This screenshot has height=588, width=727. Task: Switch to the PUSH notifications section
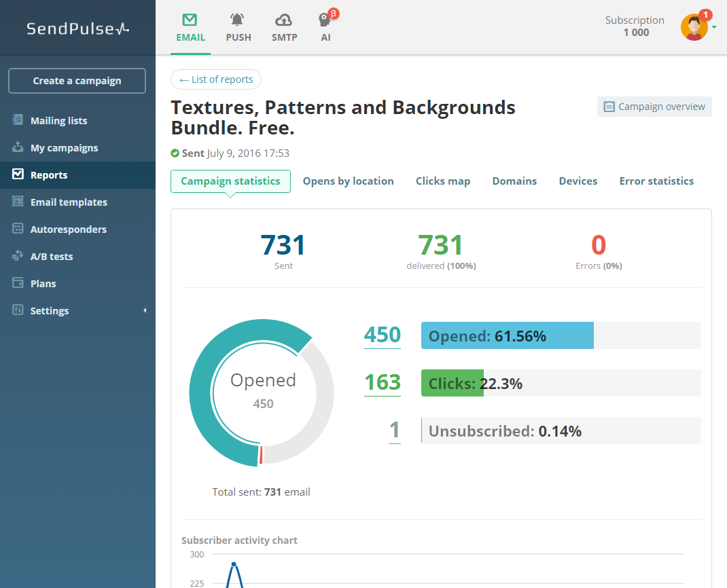coord(238,26)
